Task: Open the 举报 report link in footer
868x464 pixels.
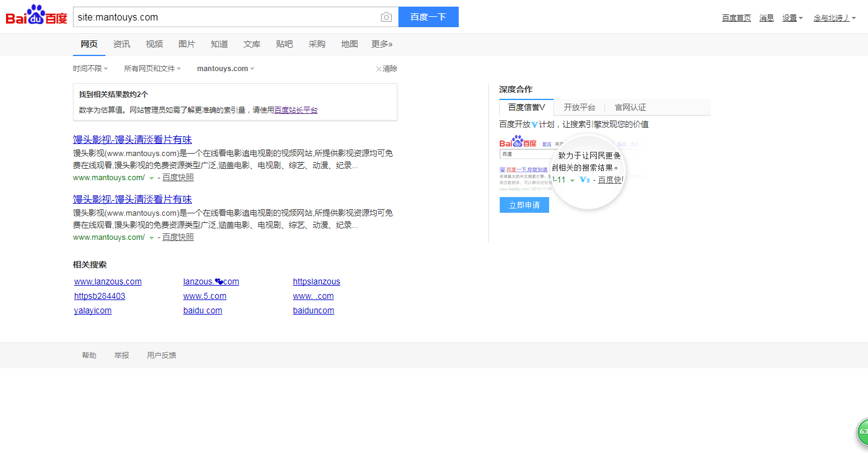Action: coord(122,356)
